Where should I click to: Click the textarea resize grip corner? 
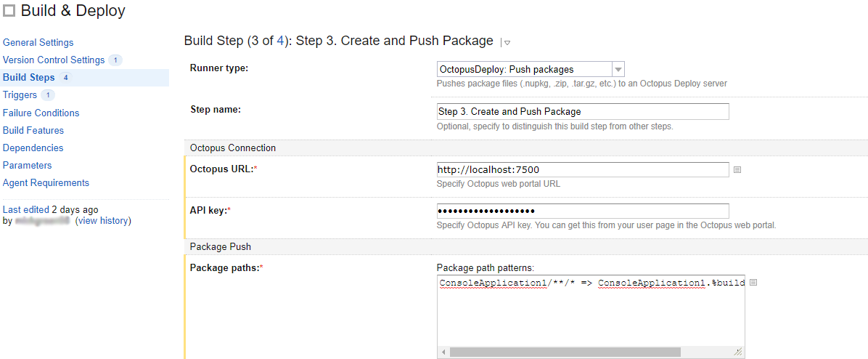tap(738, 352)
